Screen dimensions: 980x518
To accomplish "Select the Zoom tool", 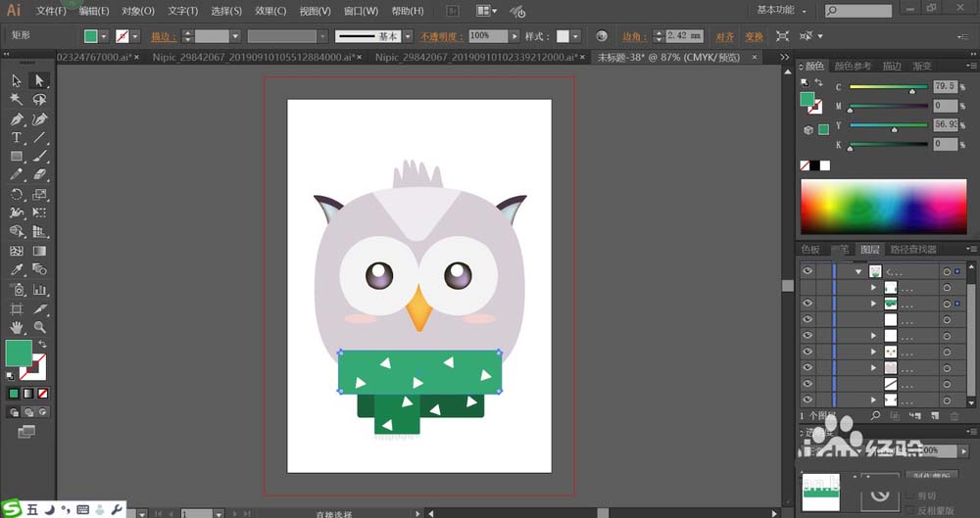I will click(x=39, y=327).
